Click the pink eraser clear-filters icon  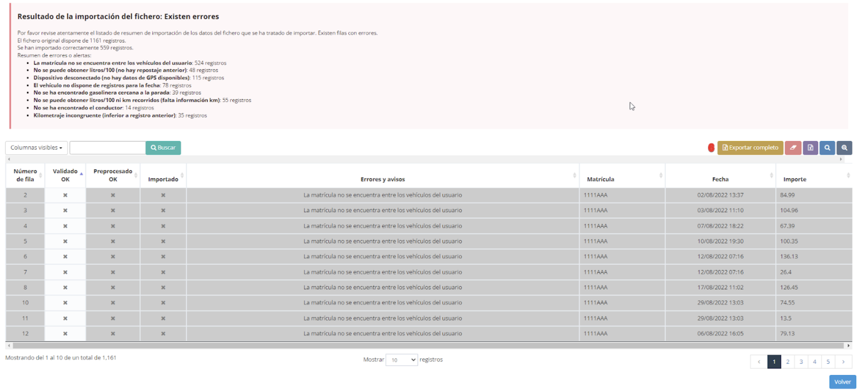793,148
